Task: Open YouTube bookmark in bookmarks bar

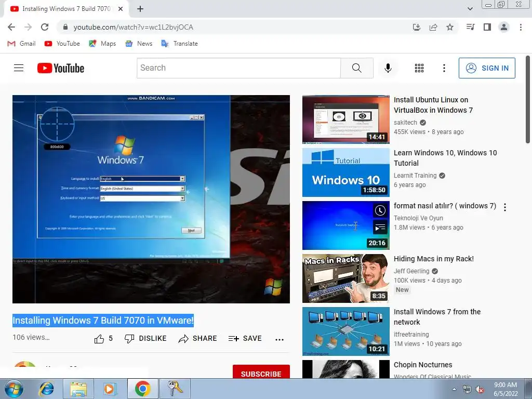Action: [62, 44]
